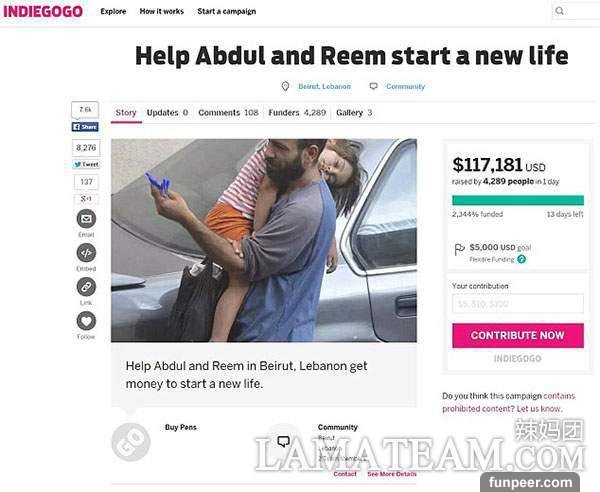The height and width of the screenshot is (492, 600).
Task: Click Start a campaign link
Action: [x=227, y=11]
